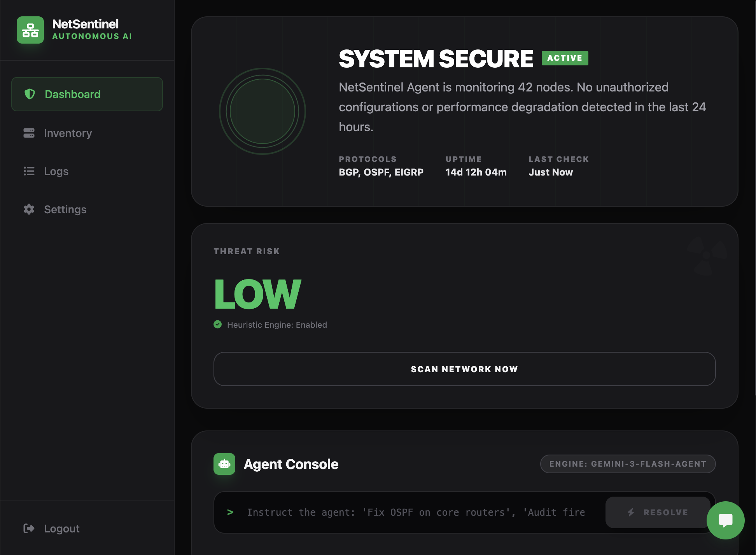Click the Logout arrow icon
Viewport: 756px width, 555px height.
(x=29, y=528)
